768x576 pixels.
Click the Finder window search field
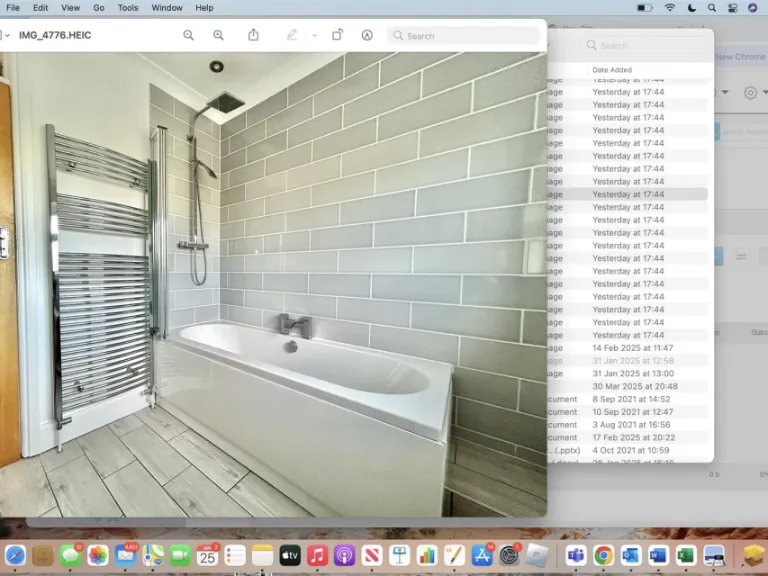click(643, 46)
